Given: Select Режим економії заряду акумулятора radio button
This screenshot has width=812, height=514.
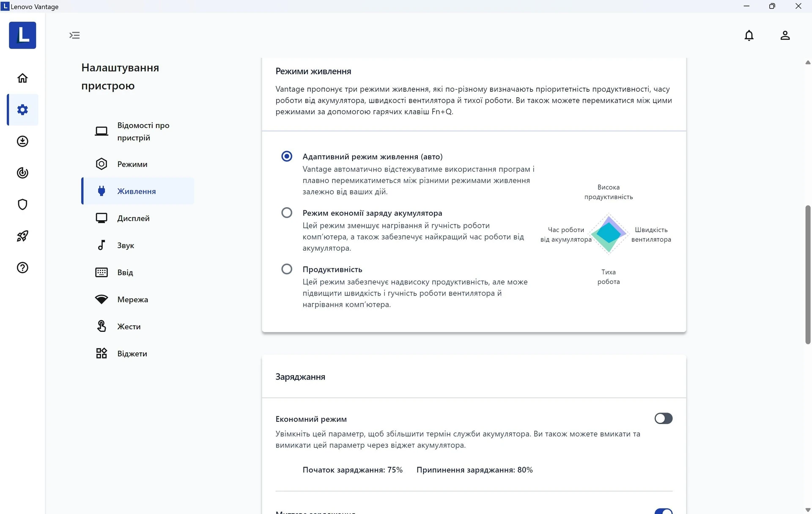Looking at the screenshot, I should point(287,213).
